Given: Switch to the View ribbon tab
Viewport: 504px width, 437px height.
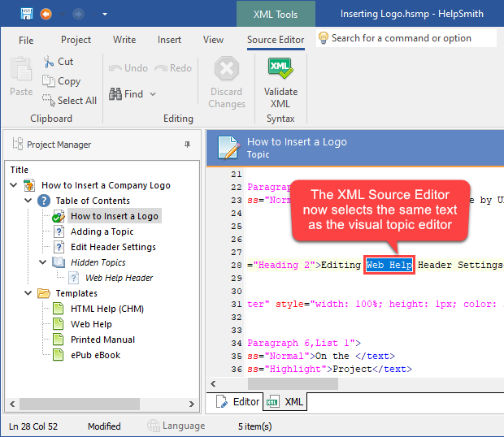Looking at the screenshot, I should pos(213,40).
